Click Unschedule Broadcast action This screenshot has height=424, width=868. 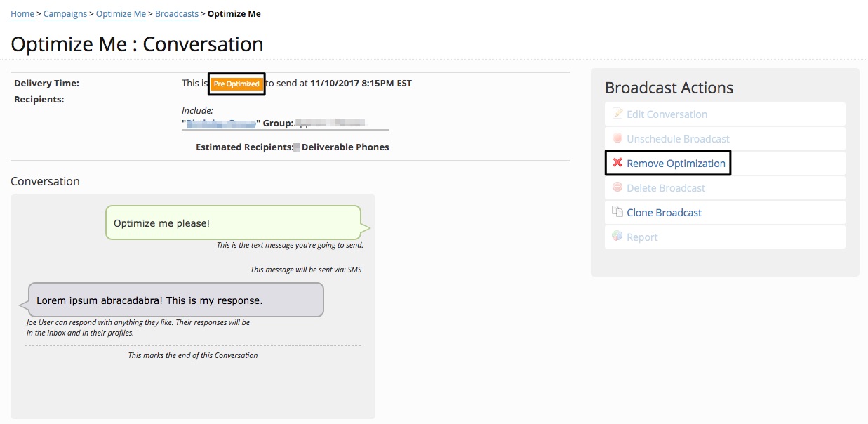(x=725, y=138)
